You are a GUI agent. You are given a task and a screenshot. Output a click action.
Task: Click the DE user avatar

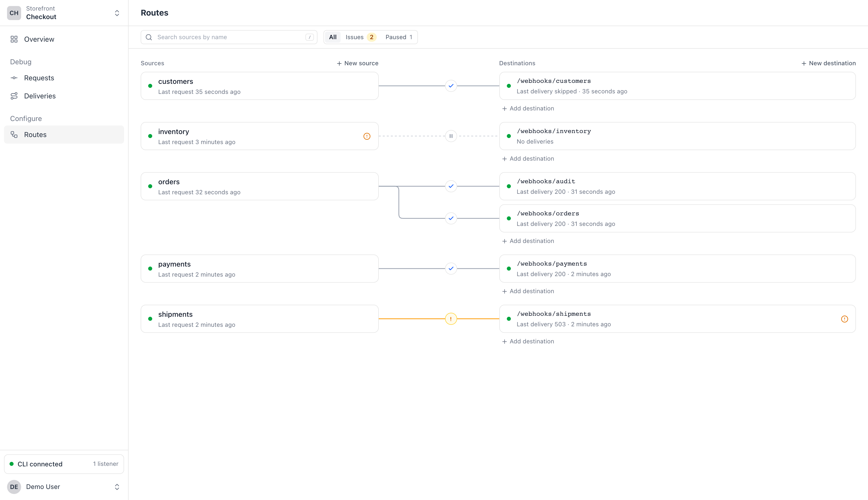(x=14, y=487)
